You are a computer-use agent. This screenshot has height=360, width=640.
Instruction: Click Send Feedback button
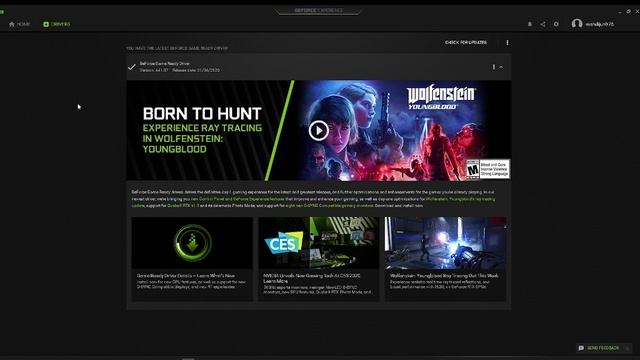pos(603,348)
